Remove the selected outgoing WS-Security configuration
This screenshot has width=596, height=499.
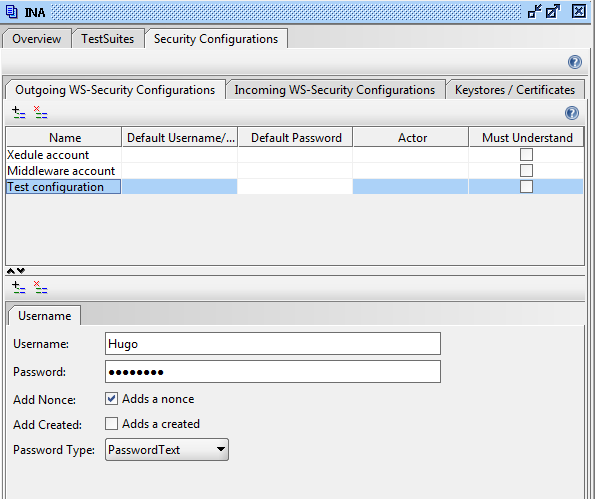[x=40, y=112]
